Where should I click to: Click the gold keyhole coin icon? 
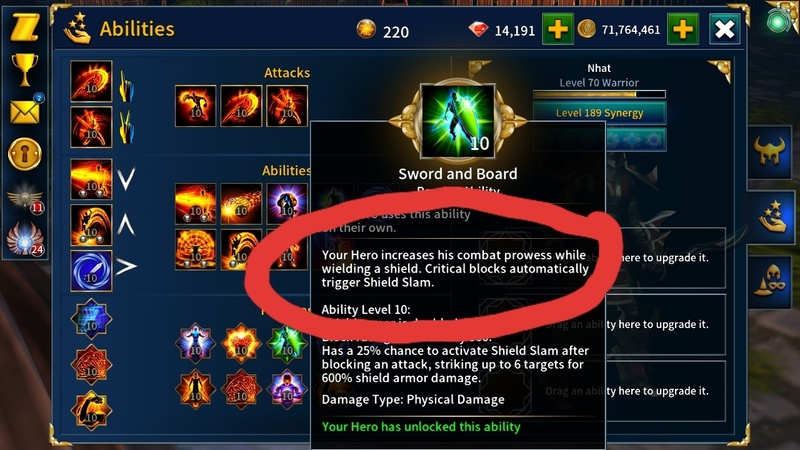coord(24,154)
